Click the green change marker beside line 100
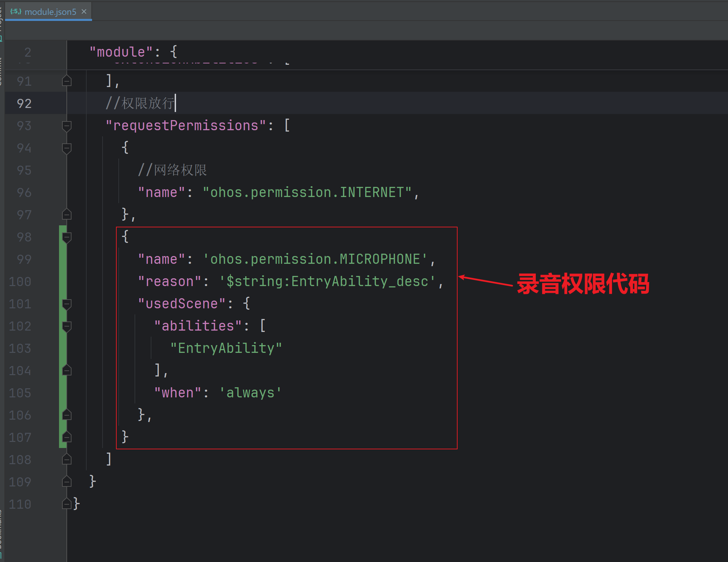Screen dimensions: 728x562 tap(62, 282)
